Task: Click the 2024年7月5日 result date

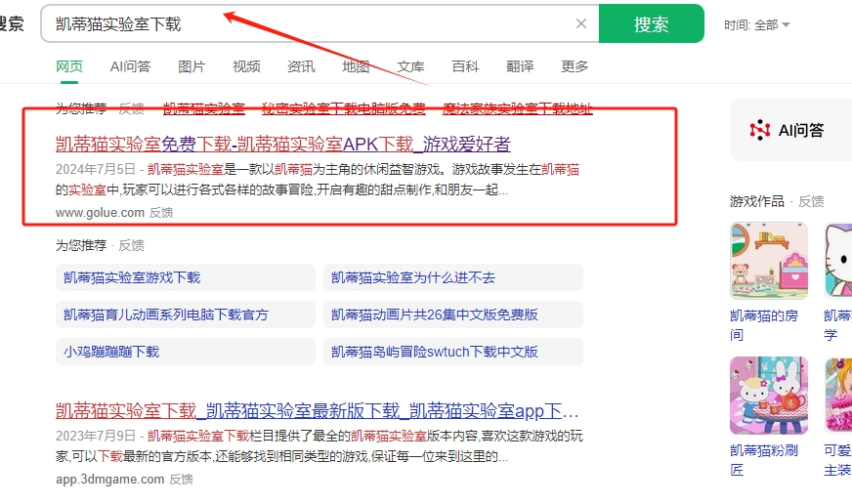Action: (95, 169)
